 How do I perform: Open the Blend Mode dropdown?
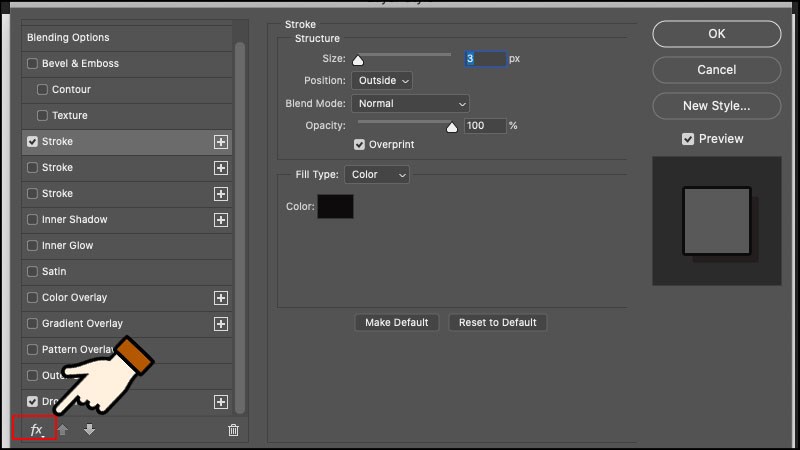point(410,104)
